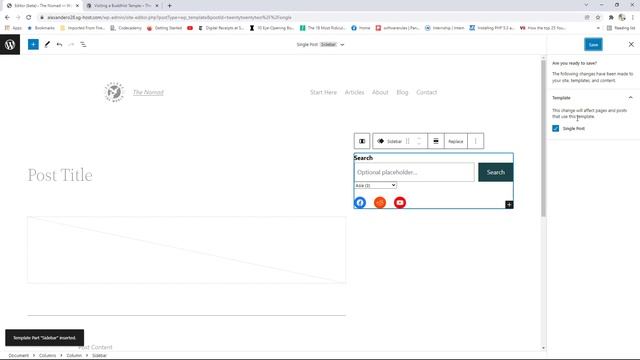Open the Reading list

point(621,28)
